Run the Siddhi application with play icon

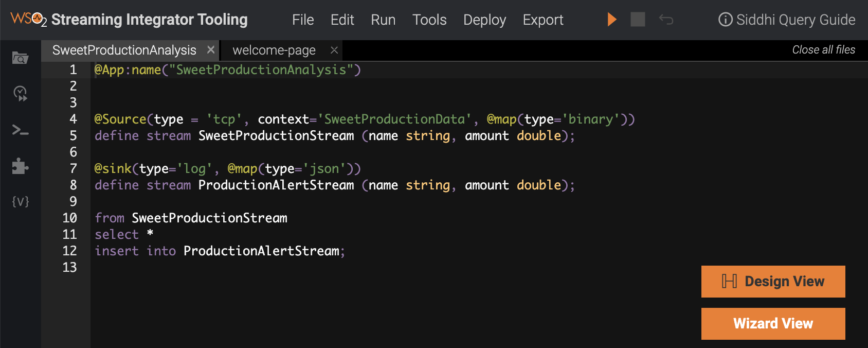click(612, 20)
